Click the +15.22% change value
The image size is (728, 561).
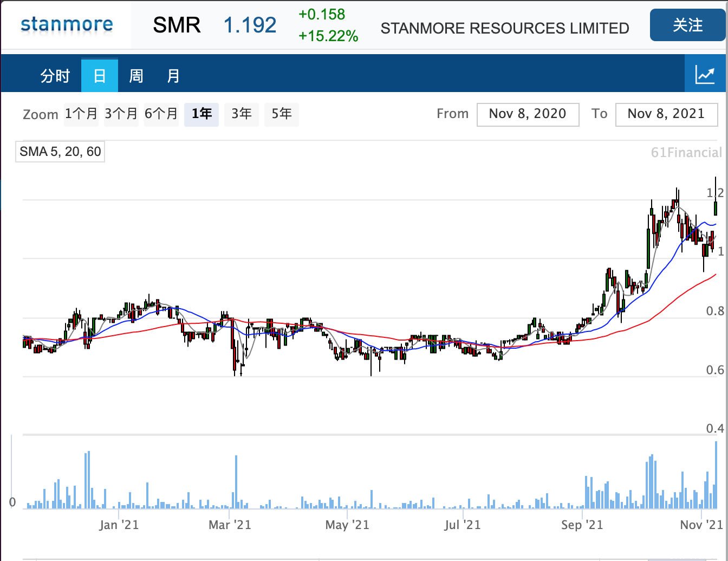tap(328, 36)
